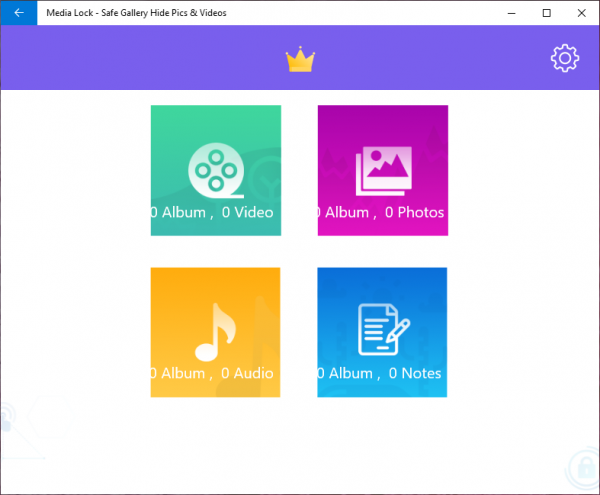Open the magenta Photos albums tile
The width and height of the screenshot is (600, 495).
coord(383,170)
